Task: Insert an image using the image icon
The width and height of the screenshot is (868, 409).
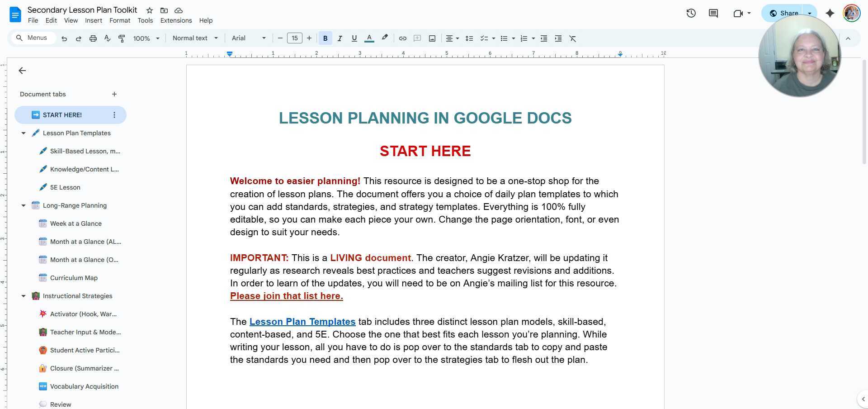Action: tap(432, 38)
